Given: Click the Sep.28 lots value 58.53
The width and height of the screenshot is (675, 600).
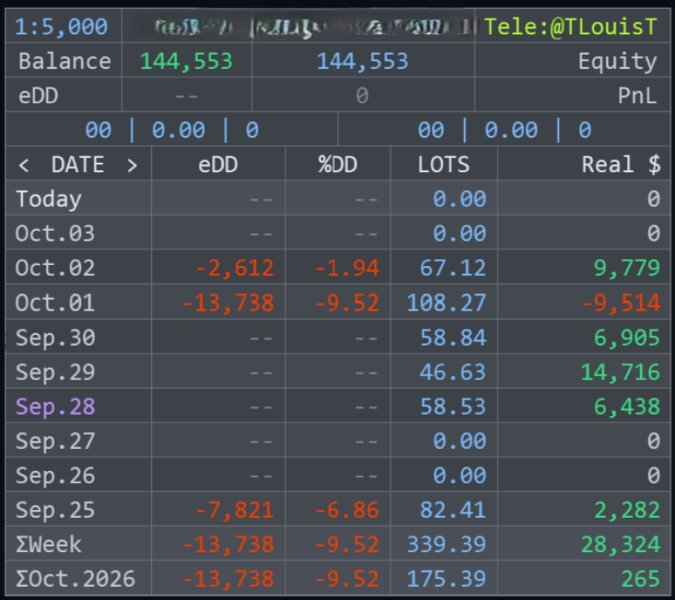Looking at the screenshot, I should coord(453,407).
